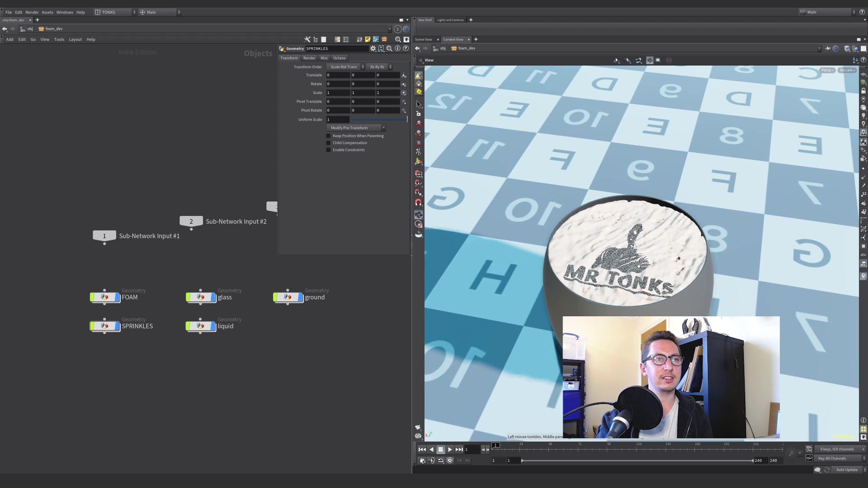Toggle real-time playback clock icon

point(450,460)
